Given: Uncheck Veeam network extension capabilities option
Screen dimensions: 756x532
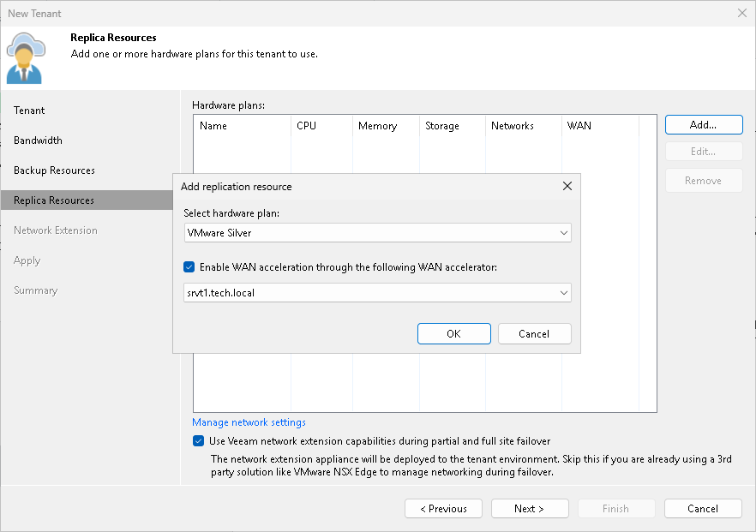Looking at the screenshot, I should point(198,440).
